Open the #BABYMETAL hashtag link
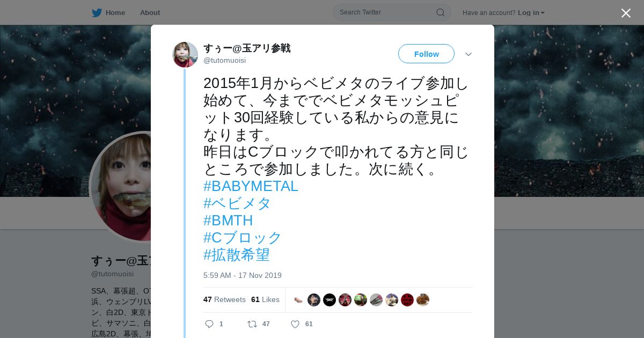 pyautogui.click(x=251, y=186)
